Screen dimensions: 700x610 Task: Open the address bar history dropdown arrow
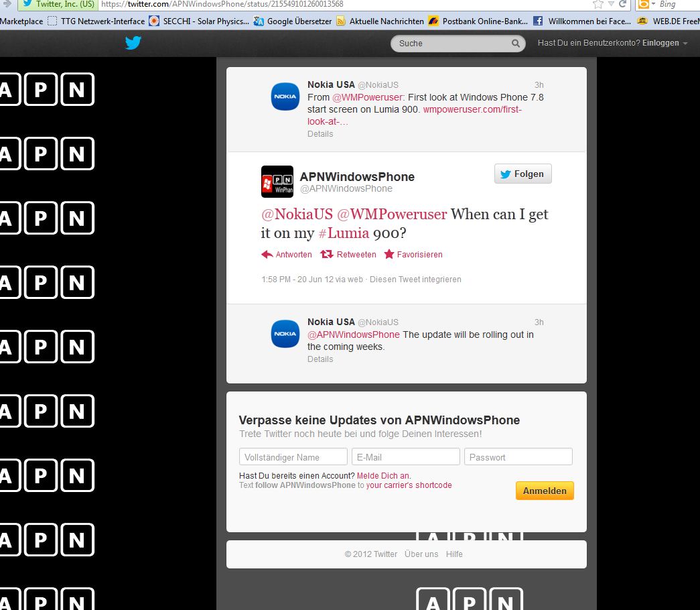coord(611,4)
